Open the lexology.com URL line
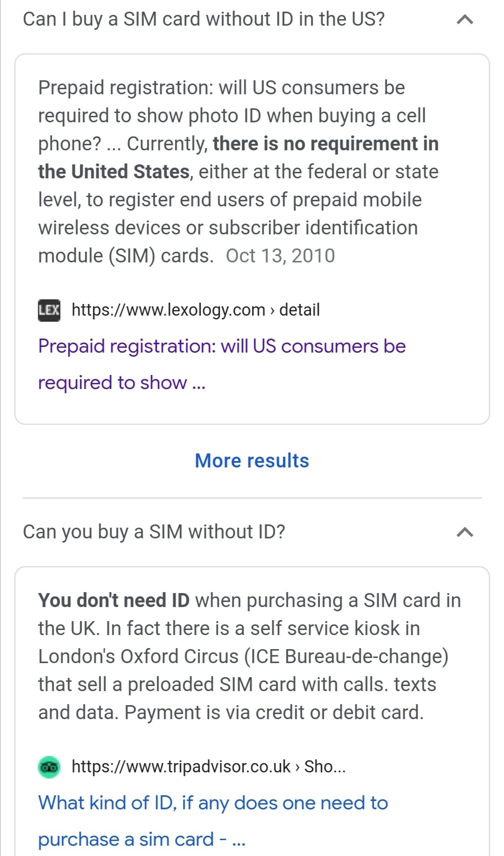Image resolution: width=504 pixels, height=856 pixels. point(168,310)
